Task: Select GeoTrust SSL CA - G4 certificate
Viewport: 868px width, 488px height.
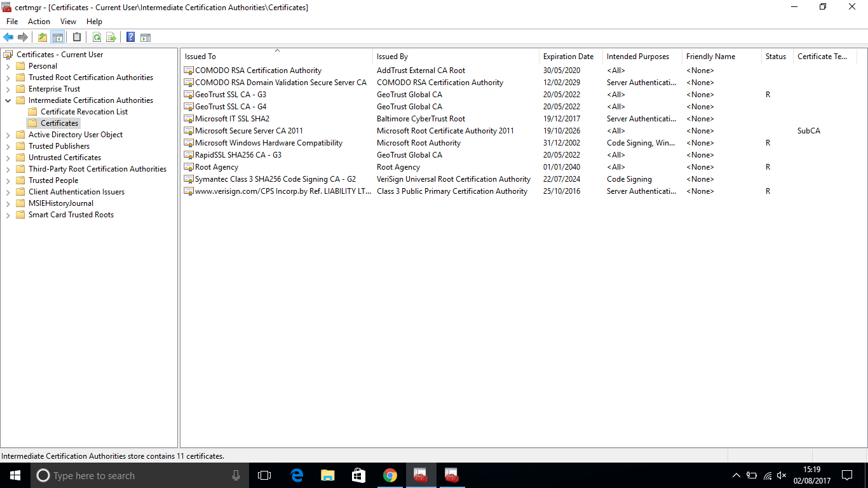Action: point(231,107)
